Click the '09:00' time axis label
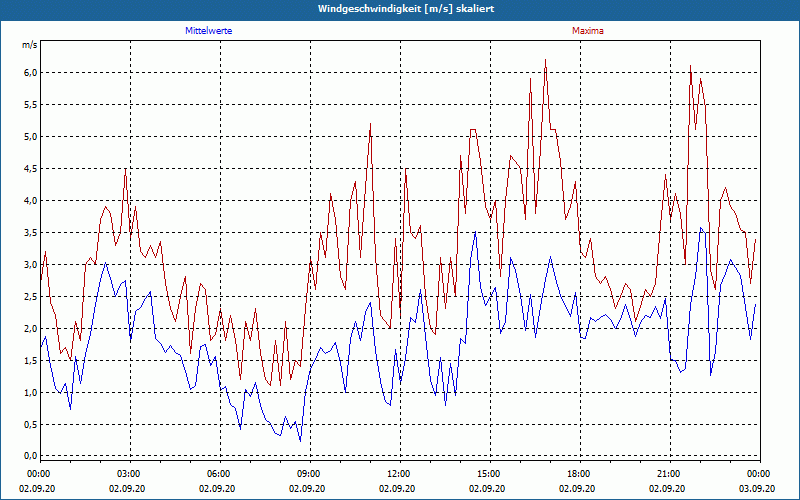This screenshot has height=500, width=800. click(x=307, y=474)
